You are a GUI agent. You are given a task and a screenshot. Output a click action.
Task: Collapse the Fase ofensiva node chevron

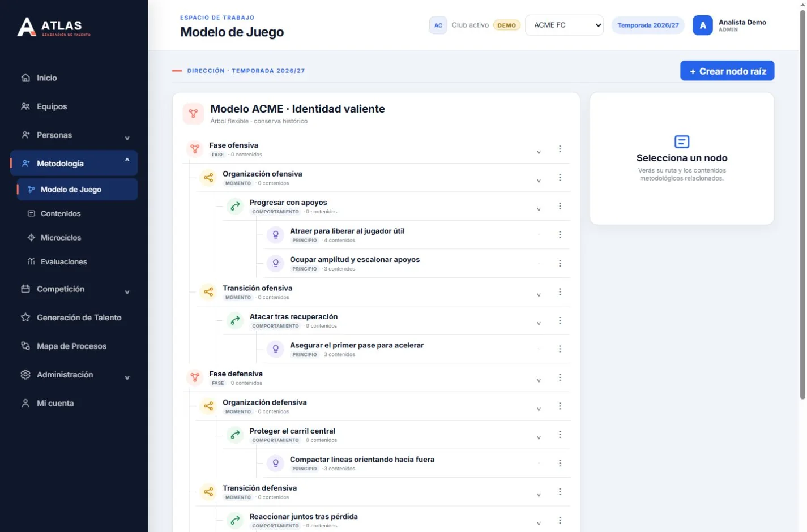pyautogui.click(x=539, y=152)
